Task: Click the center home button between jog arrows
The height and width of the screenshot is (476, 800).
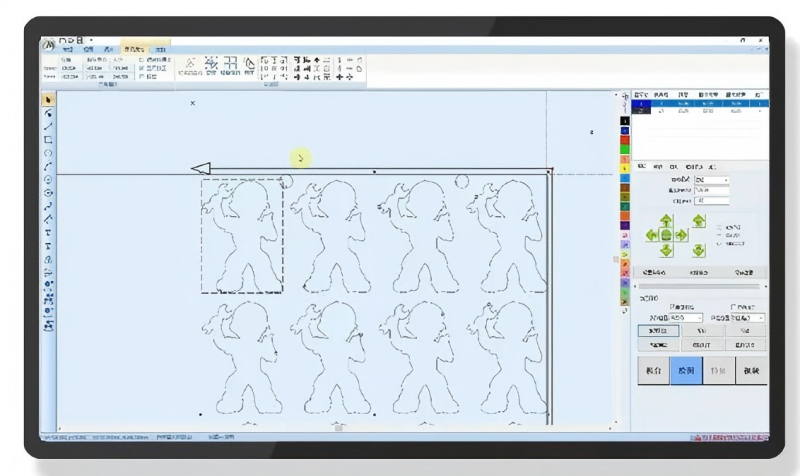Action: pyautogui.click(x=667, y=235)
